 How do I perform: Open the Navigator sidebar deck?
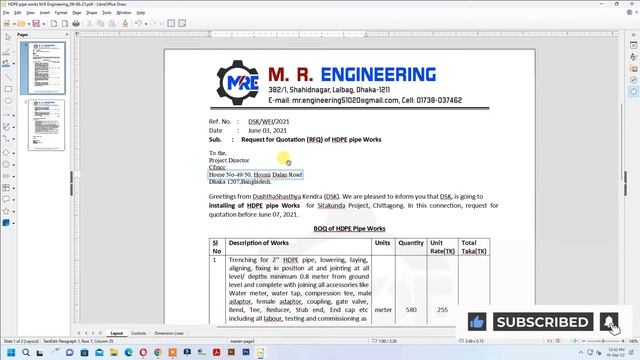coord(633,80)
